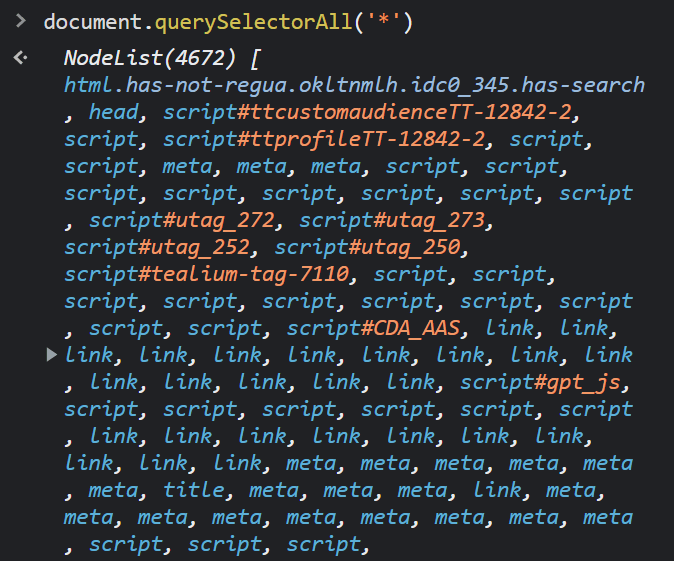
Task: Open script#tealium-tag-7110 node
Action: (206, 274)
